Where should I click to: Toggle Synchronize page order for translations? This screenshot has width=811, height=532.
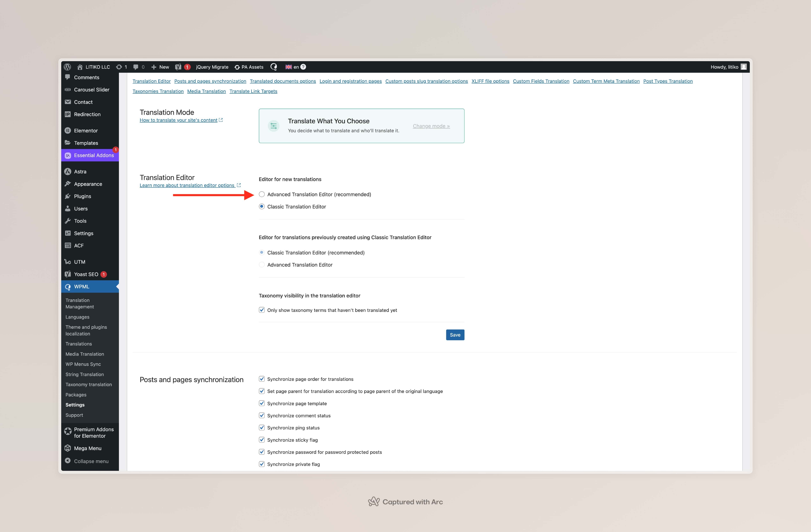click(262, 379)
